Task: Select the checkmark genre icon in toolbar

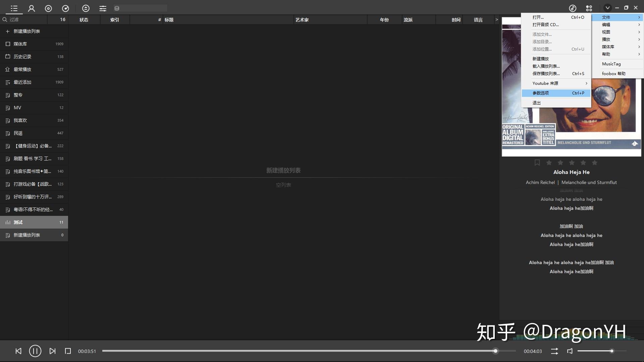Action: click(x=66, y=8)
